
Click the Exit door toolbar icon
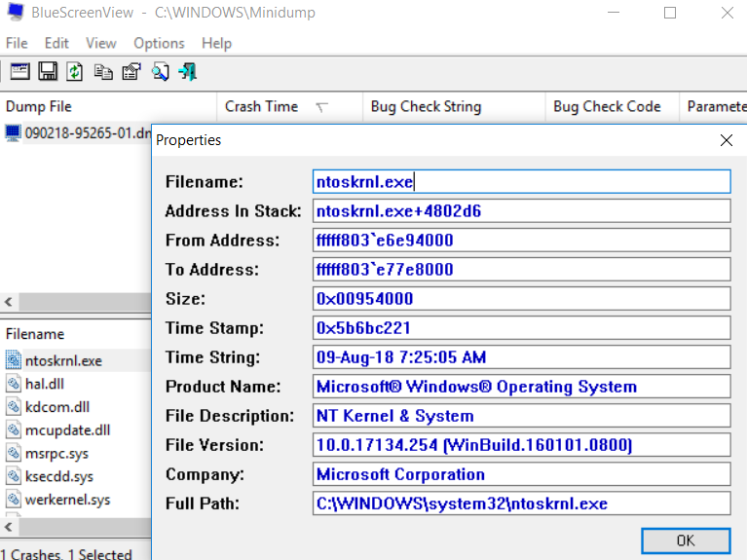pyautogui.click(x=188, y=71)
